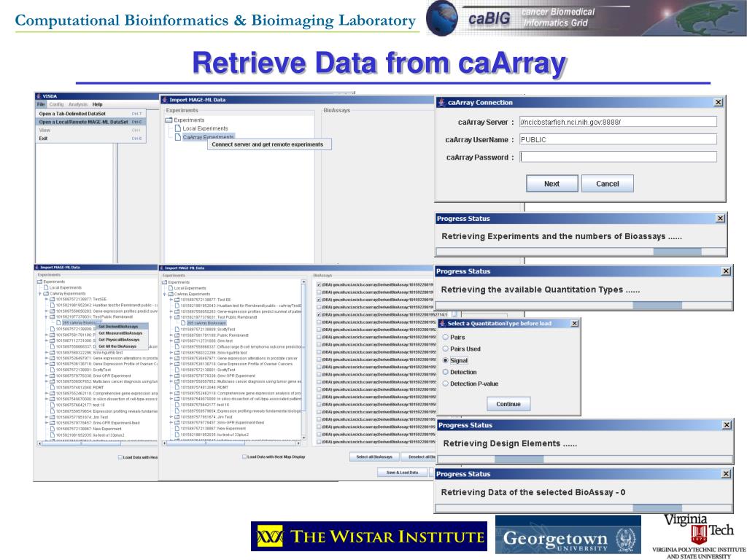Click folder icon of Srini test row
Image resolution: width=747 pixels, height=560 pixels.
click(177, 341)
